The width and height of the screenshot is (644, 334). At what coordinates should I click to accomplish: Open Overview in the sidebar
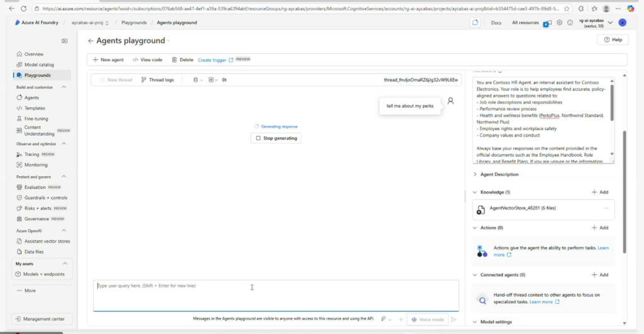34,54
